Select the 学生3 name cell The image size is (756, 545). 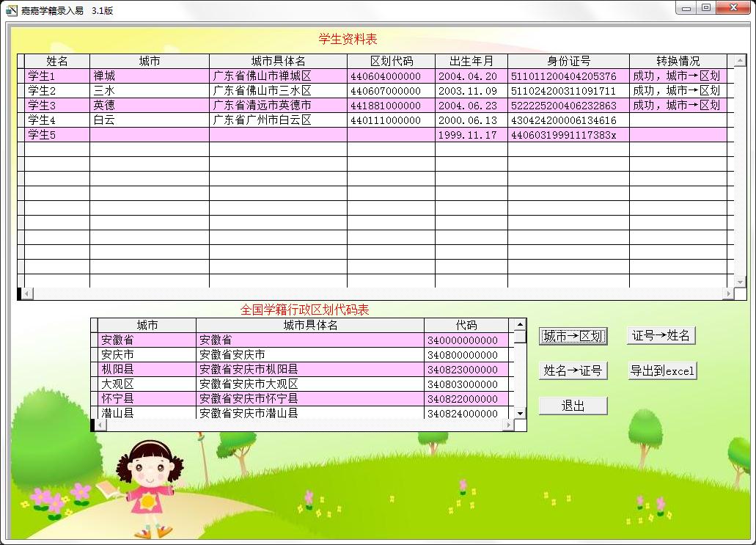pos(57,106)
